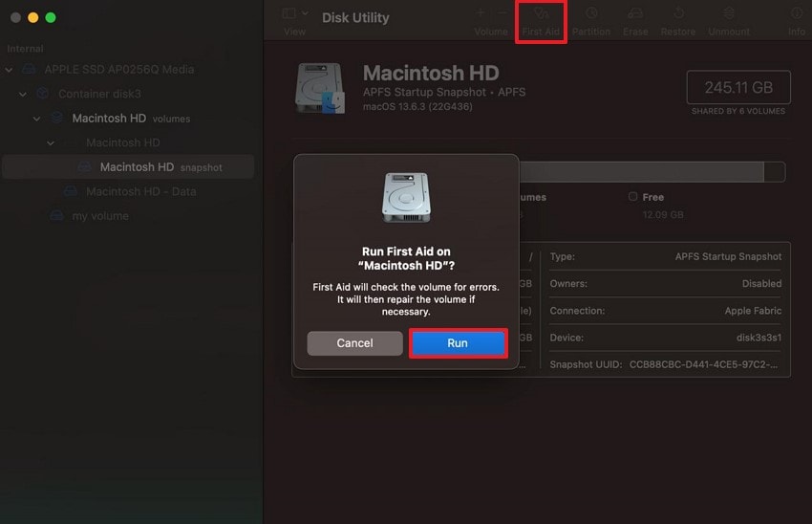Image resolution: width=812 pixels, height=524 pixels.
Task: Click the SHARED BY 6 VOLUMES label
Action: point(738,111)
